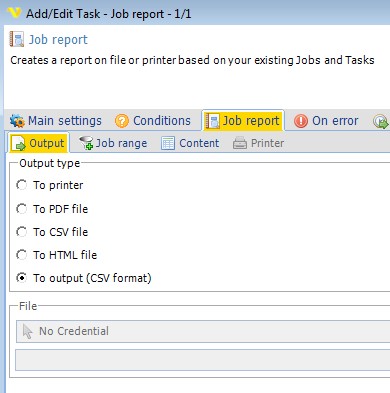Switch to the Conditions tab

(153, 121)
